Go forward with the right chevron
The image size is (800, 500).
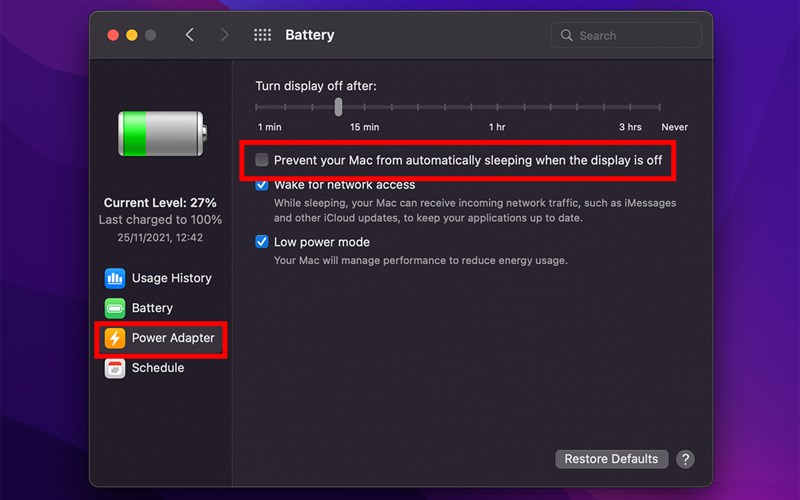[x=224, y=35]
